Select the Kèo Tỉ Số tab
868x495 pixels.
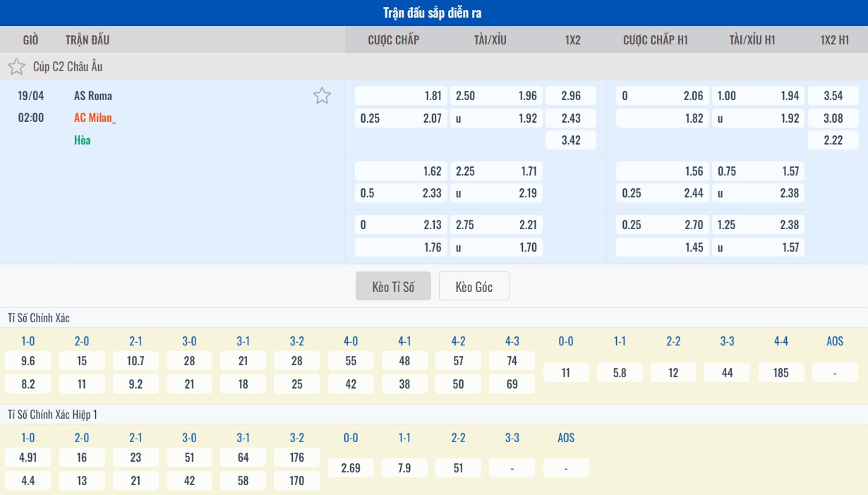point(393,286)
